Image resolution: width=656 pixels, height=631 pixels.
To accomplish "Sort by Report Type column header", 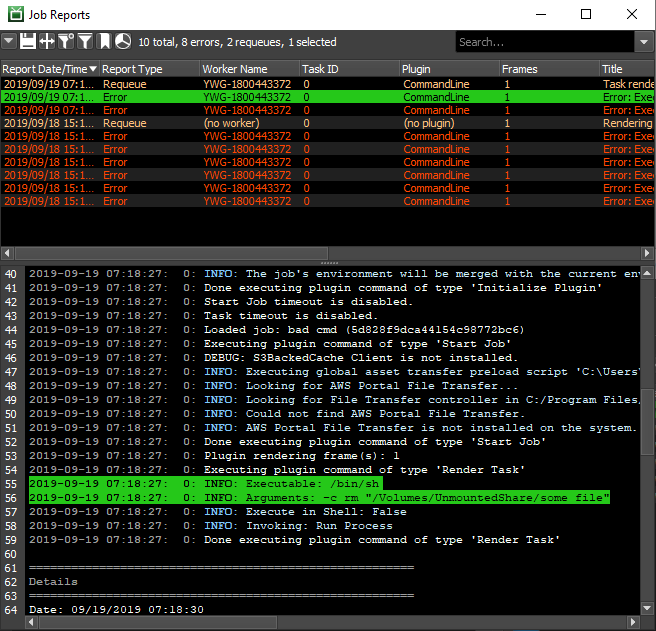I will 132,69.
